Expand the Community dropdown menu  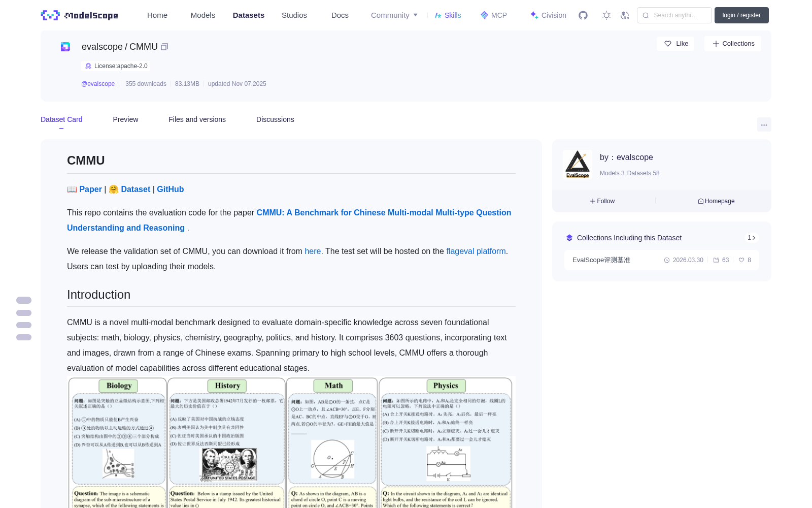pos(394,15)
